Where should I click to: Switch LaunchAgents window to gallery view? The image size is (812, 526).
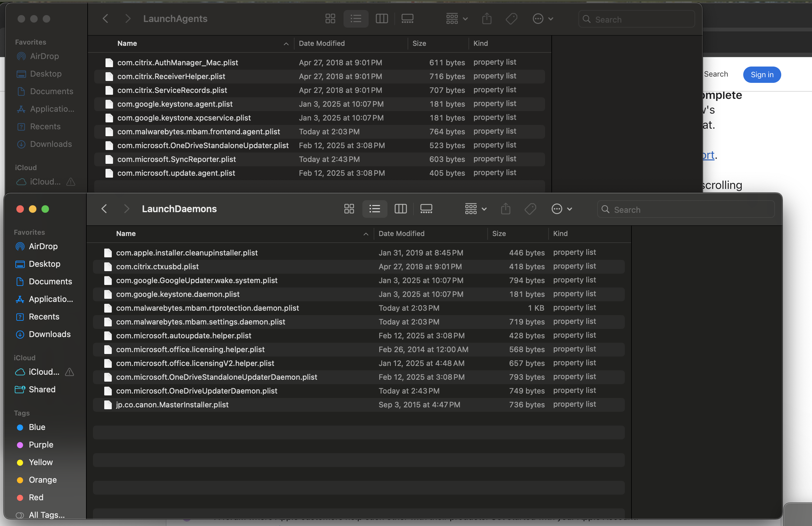coord(407,19)
